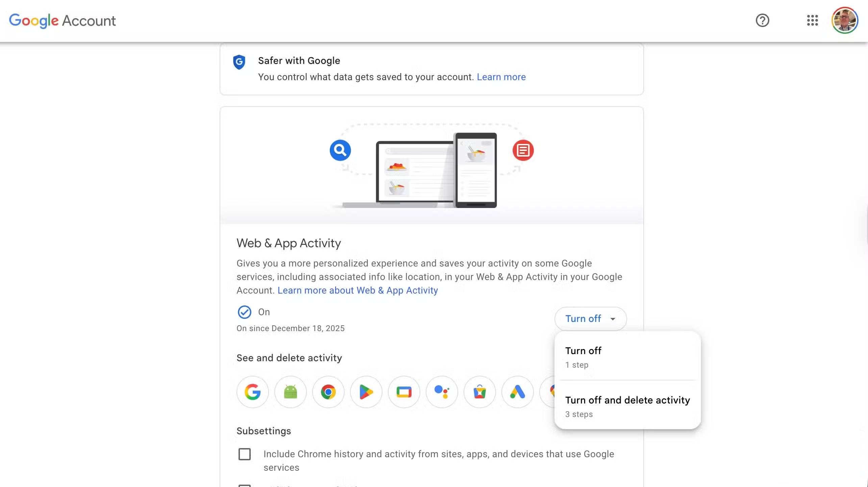Open Google Assistant activity
This screenshot has width=868, height=487.
point(442,392)
